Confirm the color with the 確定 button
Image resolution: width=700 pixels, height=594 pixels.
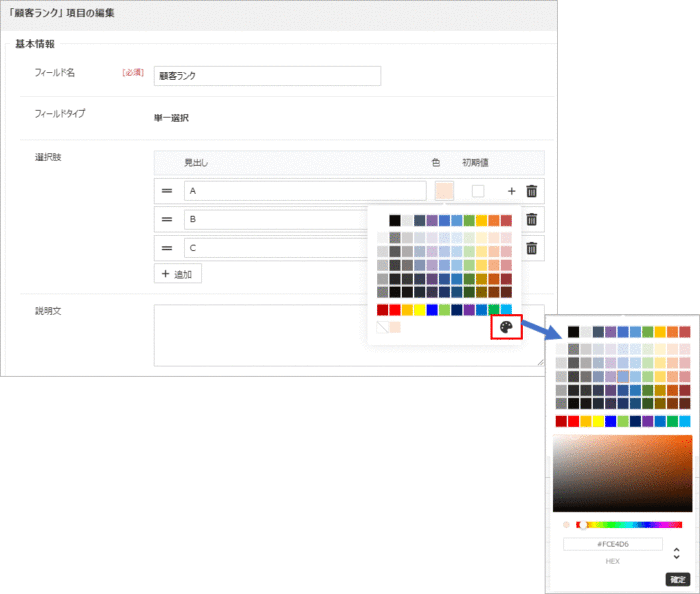(678, 579)
